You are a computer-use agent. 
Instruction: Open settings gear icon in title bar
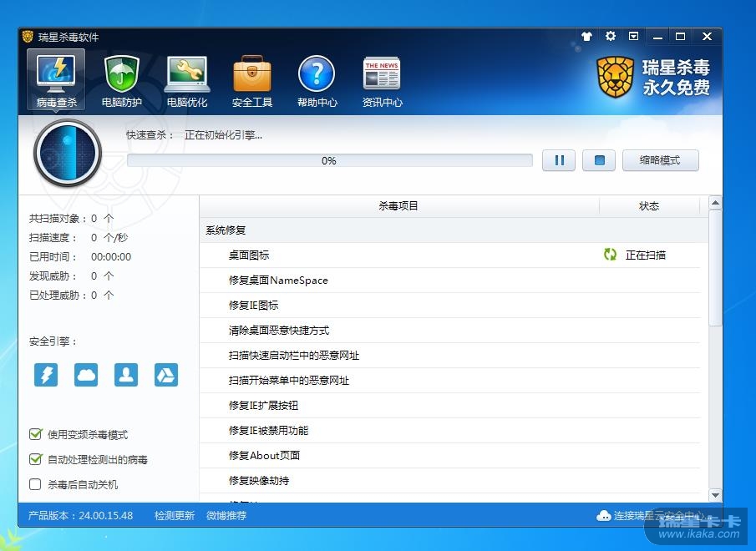pyautogui.click(x=611, y=36)
